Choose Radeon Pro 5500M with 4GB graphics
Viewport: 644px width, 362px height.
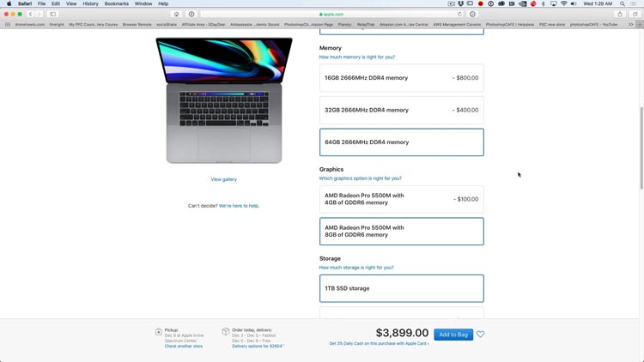point(402,199)
